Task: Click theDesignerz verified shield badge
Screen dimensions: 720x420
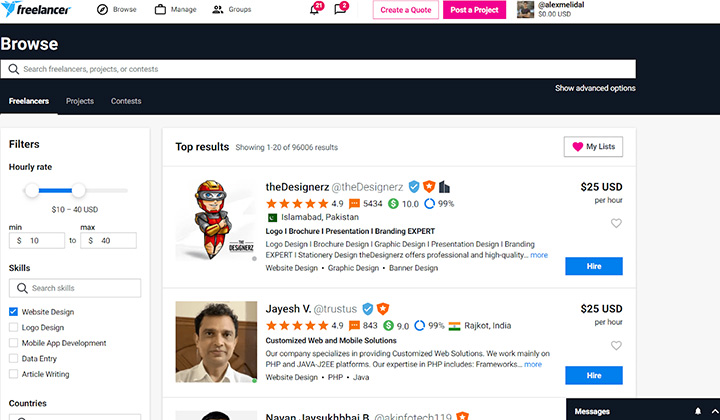Action: [414, 186]
